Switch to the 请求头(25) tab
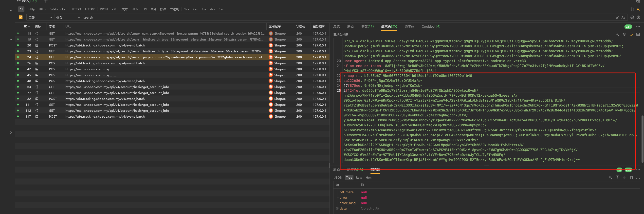644x214 pixels. pyautogui.click(x=389, y=26)
